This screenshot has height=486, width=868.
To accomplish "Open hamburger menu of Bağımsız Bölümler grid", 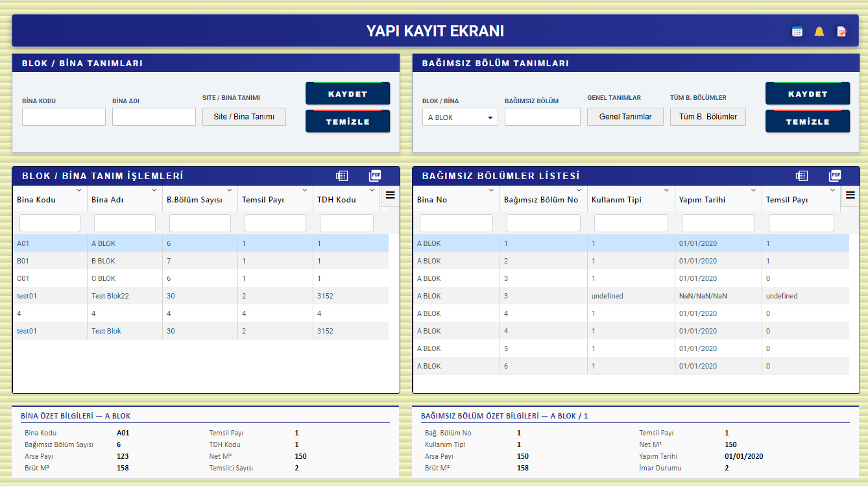I will pyautogui.click(x=850, y=195).
